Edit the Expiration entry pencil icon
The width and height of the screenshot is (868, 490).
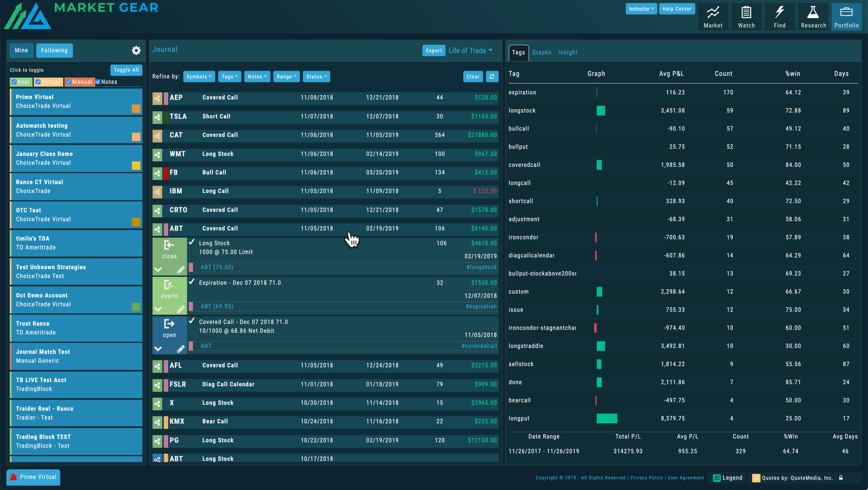(x=181, y=309)
